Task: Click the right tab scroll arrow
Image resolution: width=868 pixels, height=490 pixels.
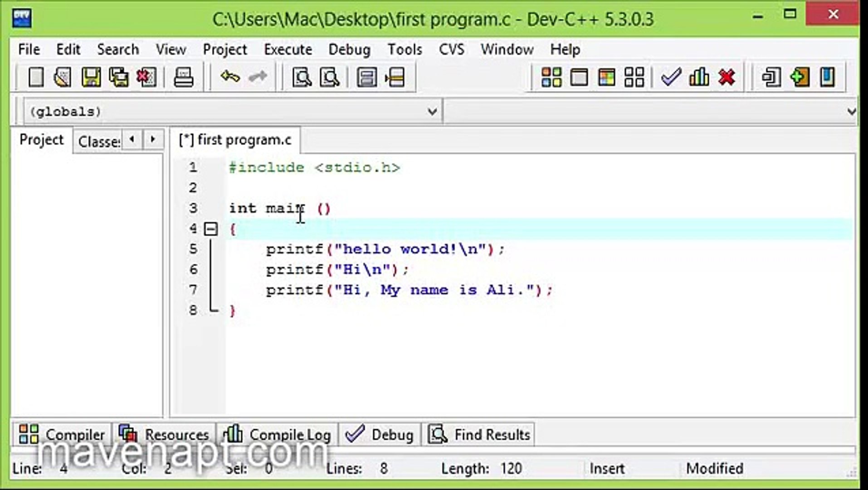Action: (x=153, y=139)
